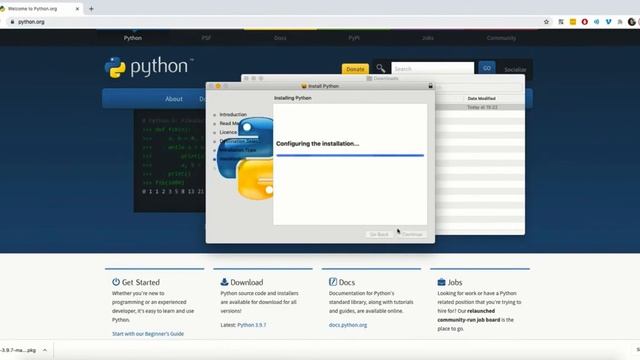Screen dimensions: 640x360
Task: Open the PyPI top navigation tab
Action: click(x=354, y=38)
